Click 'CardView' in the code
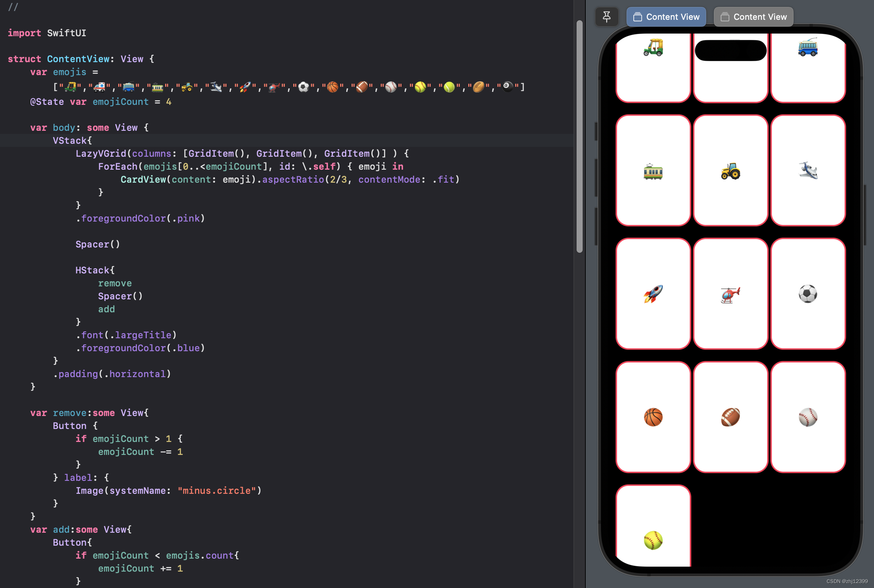Screen dimensions: 874x588 [x=143, y=180]
